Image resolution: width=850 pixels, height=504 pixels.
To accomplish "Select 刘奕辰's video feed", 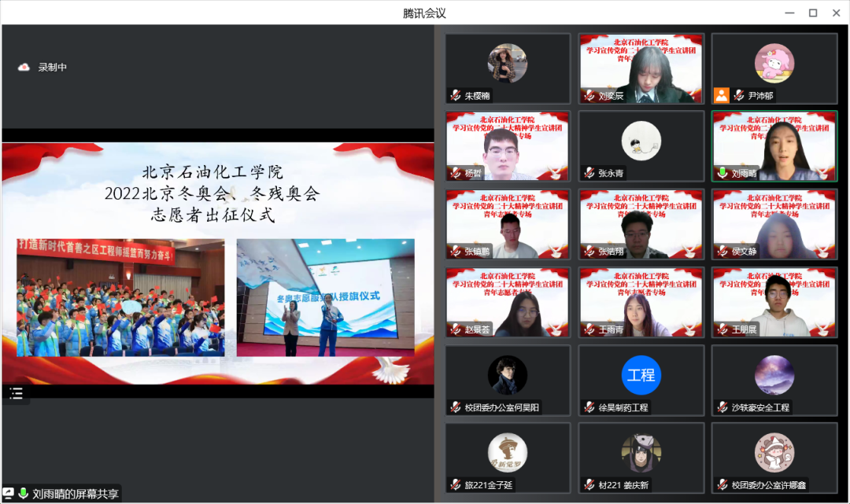I will [x=641, y=68].
